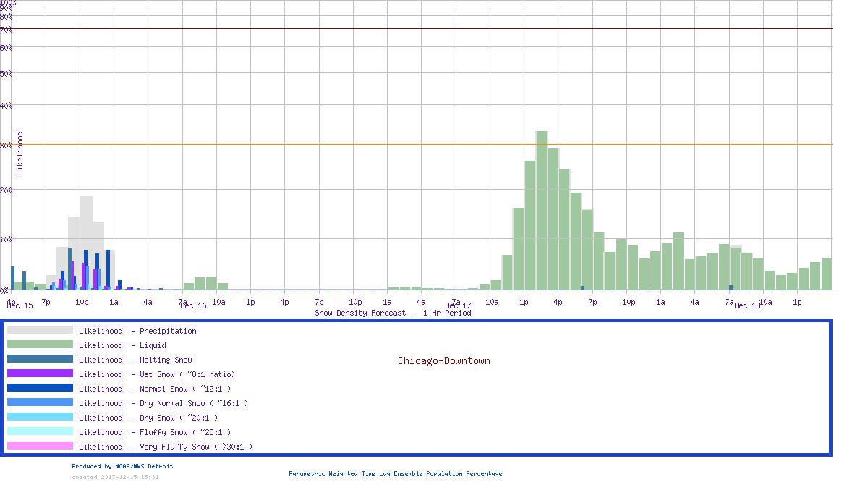This screenshot has width=868, height=485.
Task: Click the Fluffy Snow (~25:1) legend swatch
Action: click(x=40, y=431)
